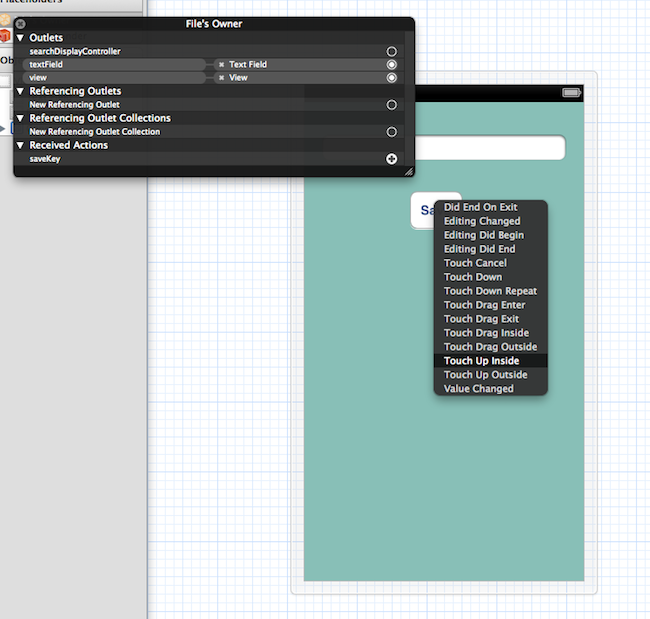Screen dimensions: 650x619
Task: Click the View connection label
Action: coord(238,78)
